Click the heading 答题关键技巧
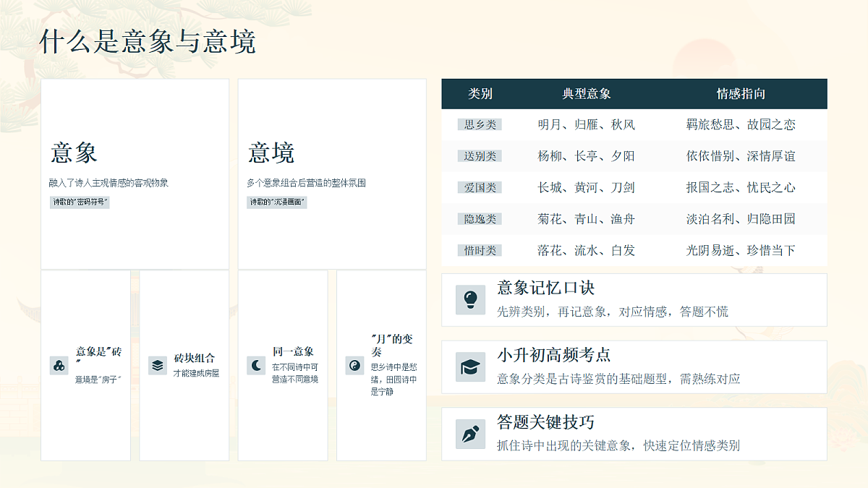The width and height of the screenshot is (868, 488). click(x=546, y=422)
